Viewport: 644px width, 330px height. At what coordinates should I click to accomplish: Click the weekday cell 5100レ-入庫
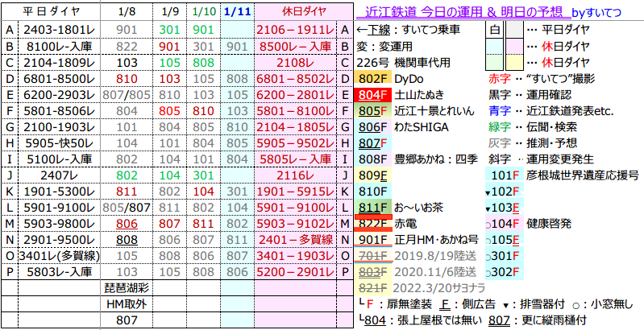coord(60,159)
